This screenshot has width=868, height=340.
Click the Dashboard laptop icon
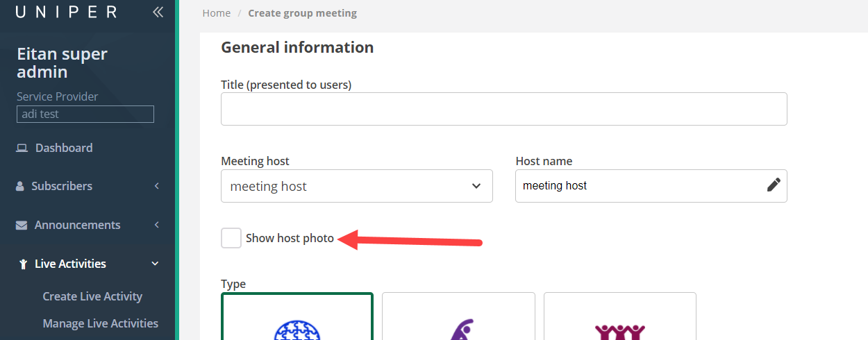22,148
